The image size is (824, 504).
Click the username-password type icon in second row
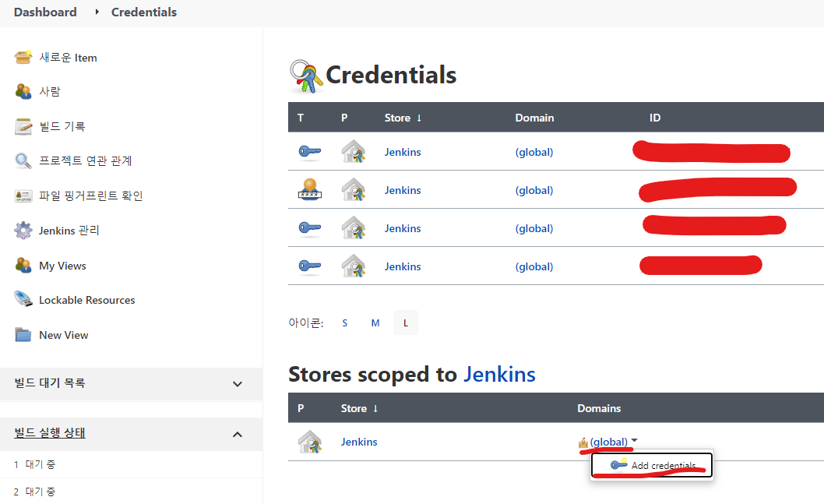pyautogui.click(x=310, y=190)
